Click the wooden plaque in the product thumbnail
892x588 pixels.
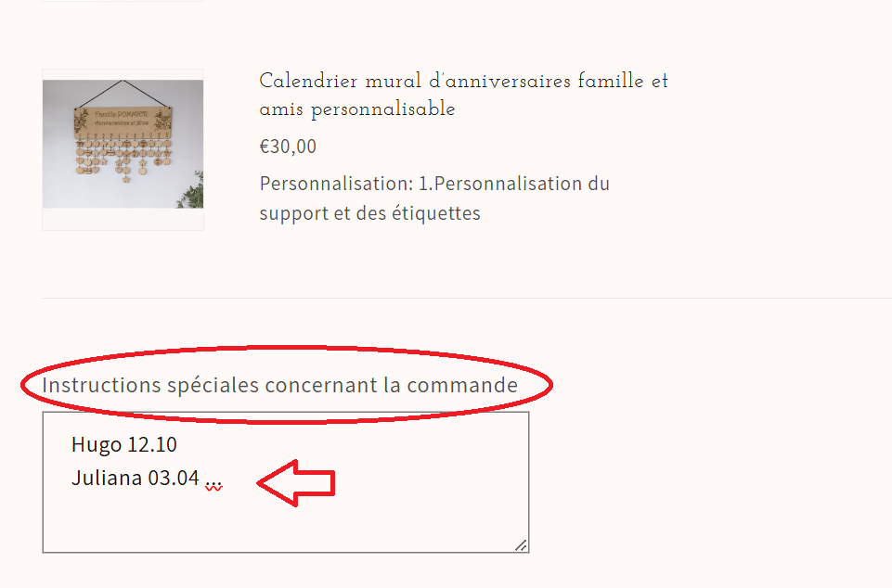(x=121, y=120)
